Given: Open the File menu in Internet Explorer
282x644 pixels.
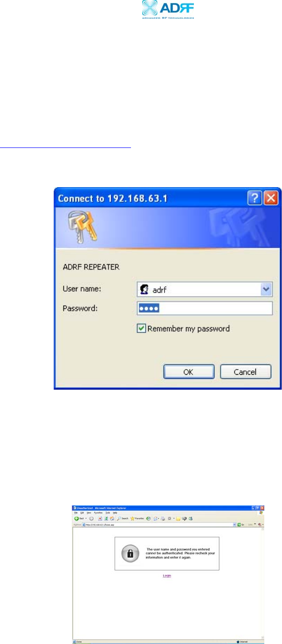Looking at the screenshot, I should click(x=75, y=512).
